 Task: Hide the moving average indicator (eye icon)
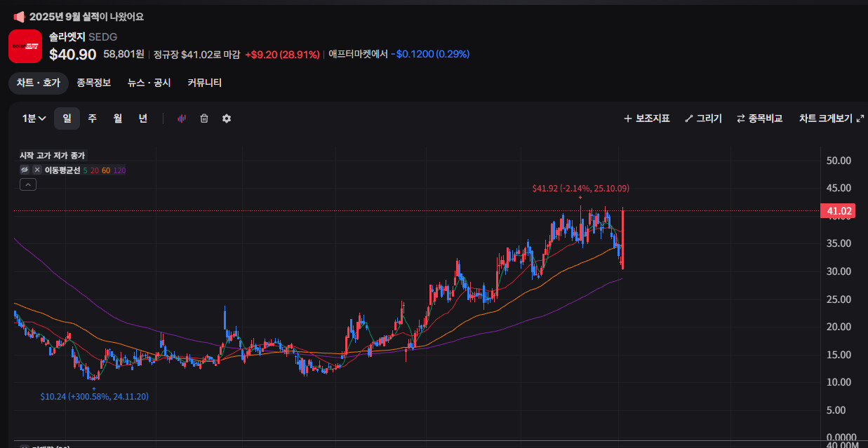tap(25, 170)
